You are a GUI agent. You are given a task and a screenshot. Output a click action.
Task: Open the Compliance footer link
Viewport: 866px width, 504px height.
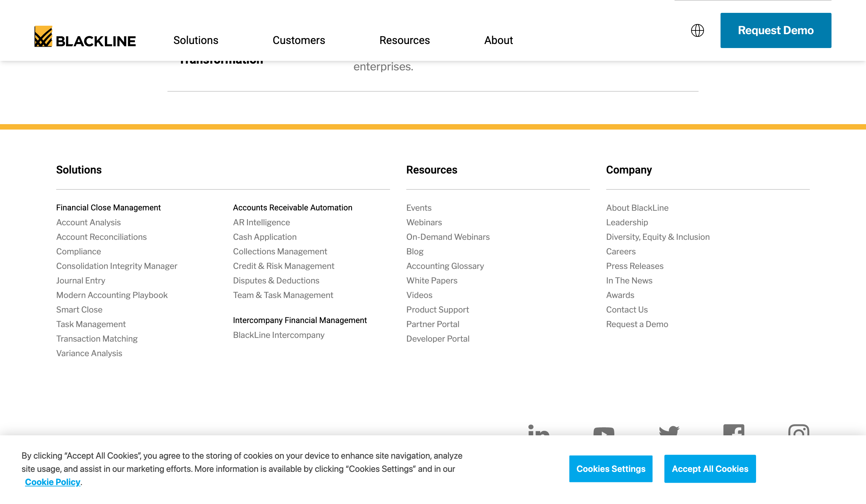(78, 251)
